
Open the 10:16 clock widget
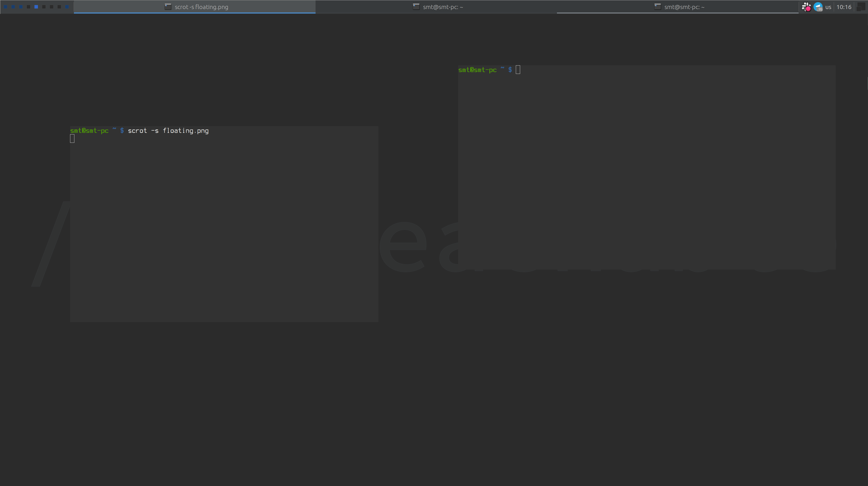[844, 7]
